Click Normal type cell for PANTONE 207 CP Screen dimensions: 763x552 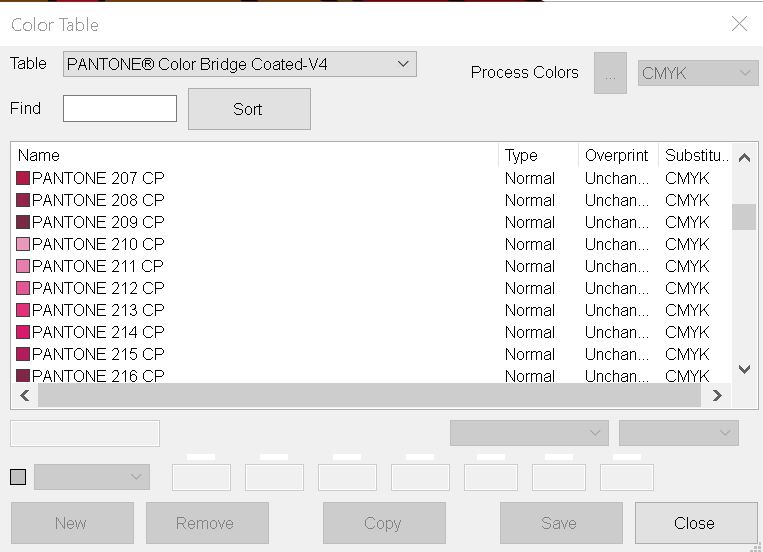point(530,178)
